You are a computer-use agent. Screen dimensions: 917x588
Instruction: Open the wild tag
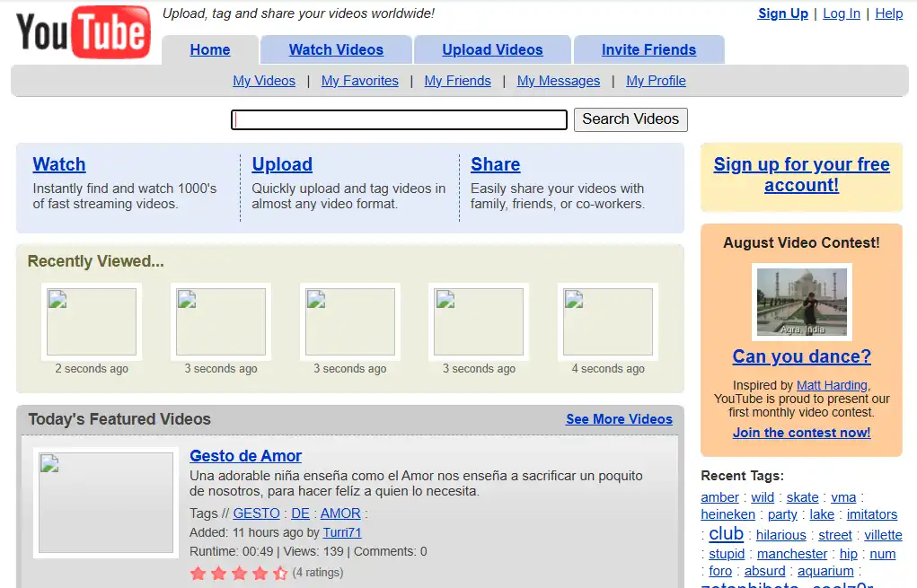pos(763,496)
